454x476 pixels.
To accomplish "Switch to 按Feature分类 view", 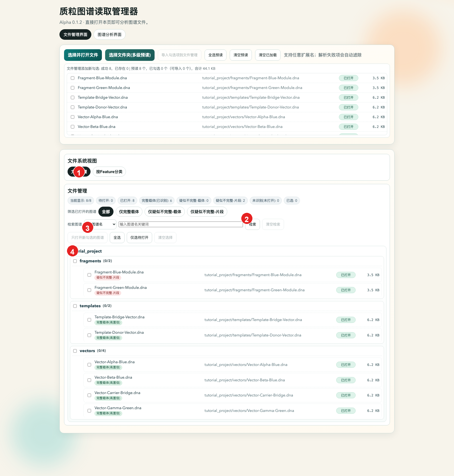I will [109, 172].
